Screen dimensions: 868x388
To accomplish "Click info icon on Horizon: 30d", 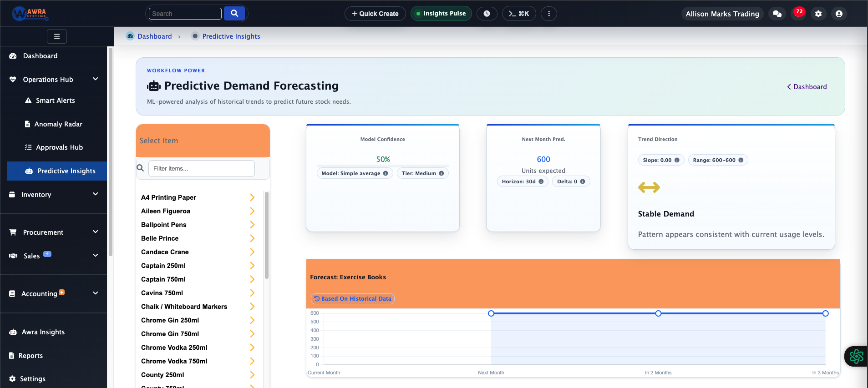I will click(x=541, y=181).
